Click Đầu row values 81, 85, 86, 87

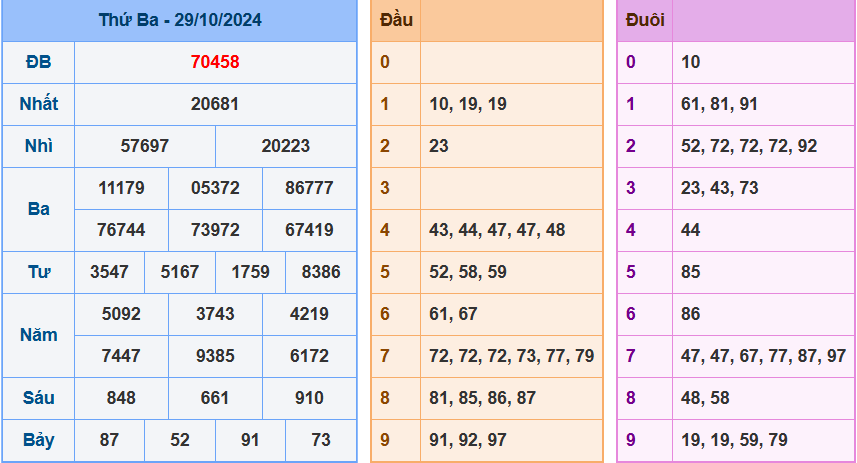click(483, 398)
